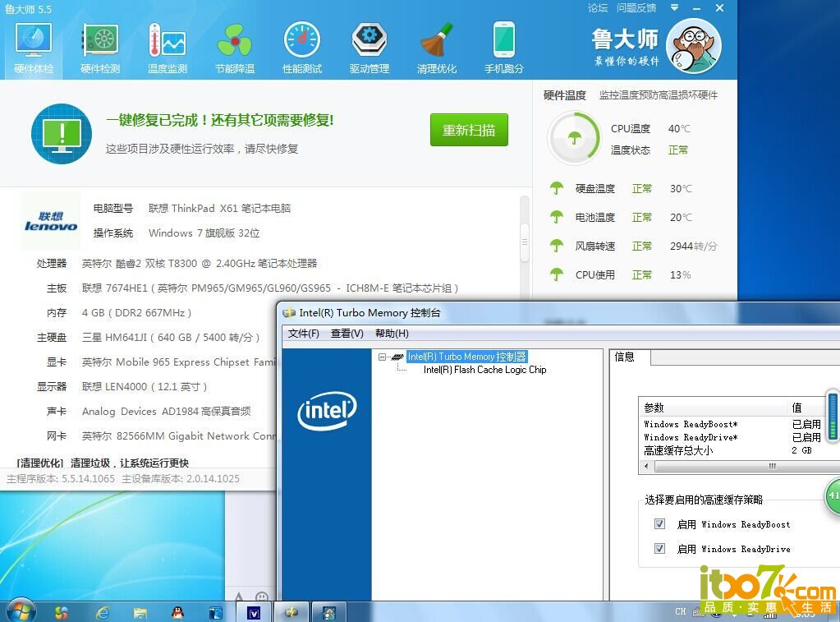Screen dimensions: 840x622
Task: Switch to the 信息 tab
Action: click(x=625, y=357)
